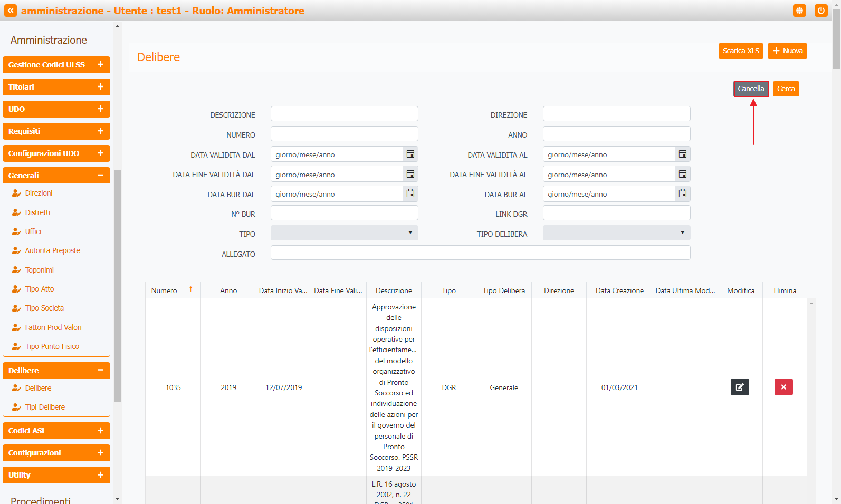Open the TIPO dropdown
The width and height of the screenshot is (841, 504).
click(x=344, y=233)
